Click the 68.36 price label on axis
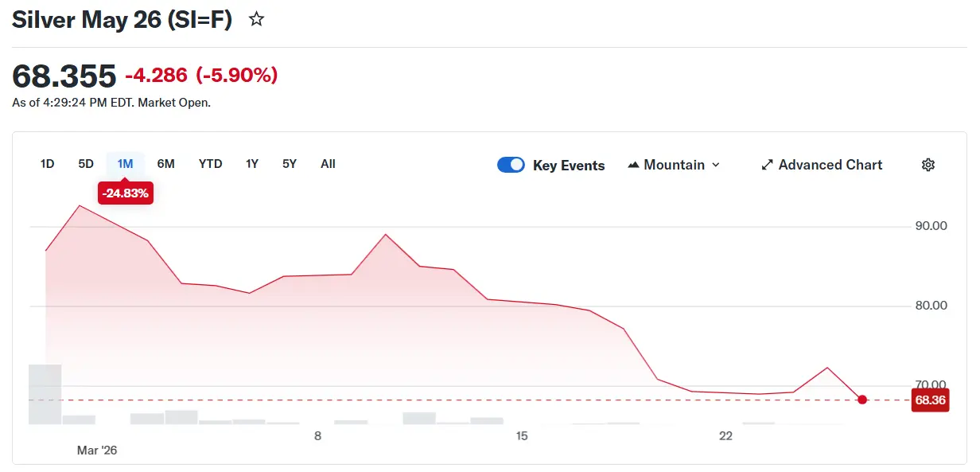 (x=929, y=400)
